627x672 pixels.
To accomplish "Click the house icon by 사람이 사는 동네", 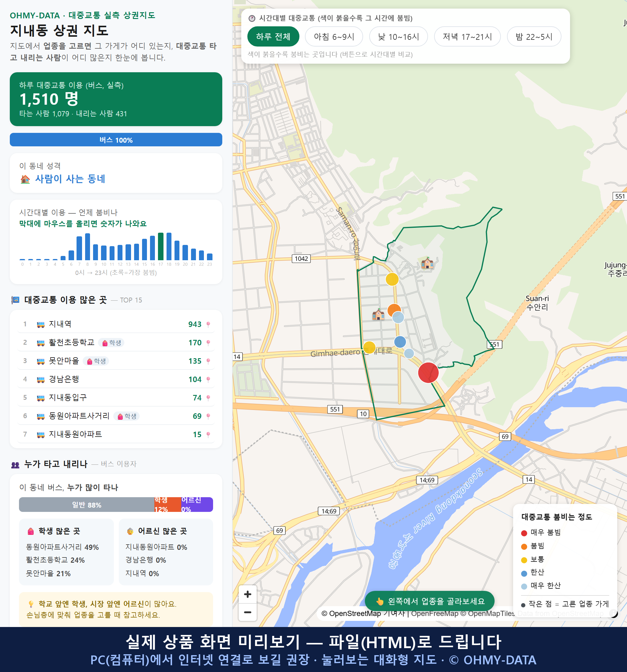I will (x=25, y=179).
